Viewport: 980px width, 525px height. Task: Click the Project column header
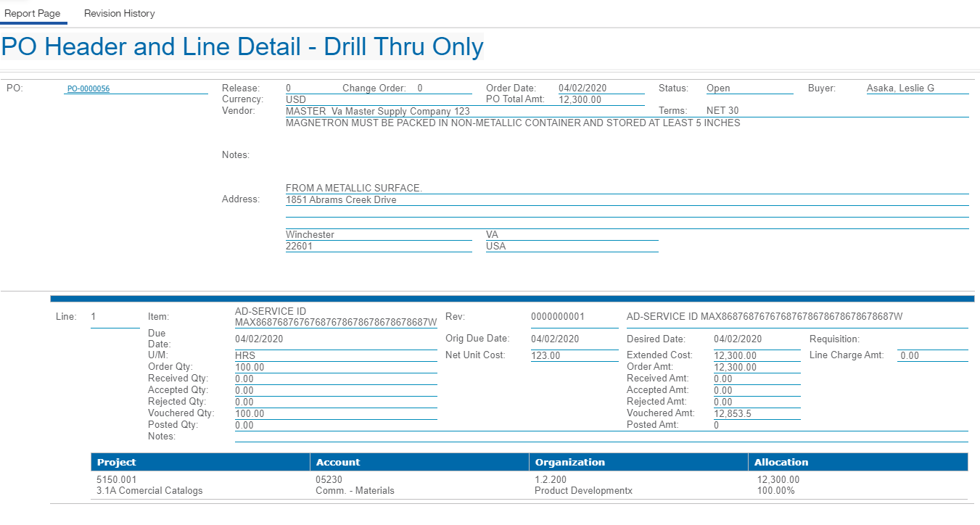click(x=117, y=462)
